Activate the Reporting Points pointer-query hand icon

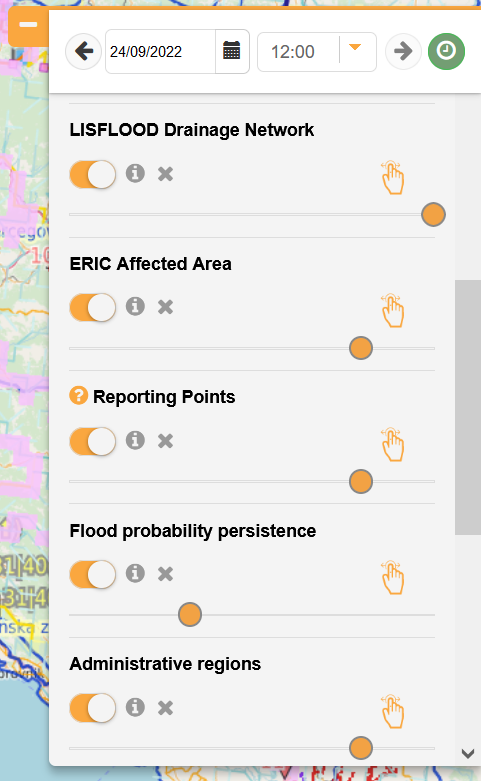(392, 444)
